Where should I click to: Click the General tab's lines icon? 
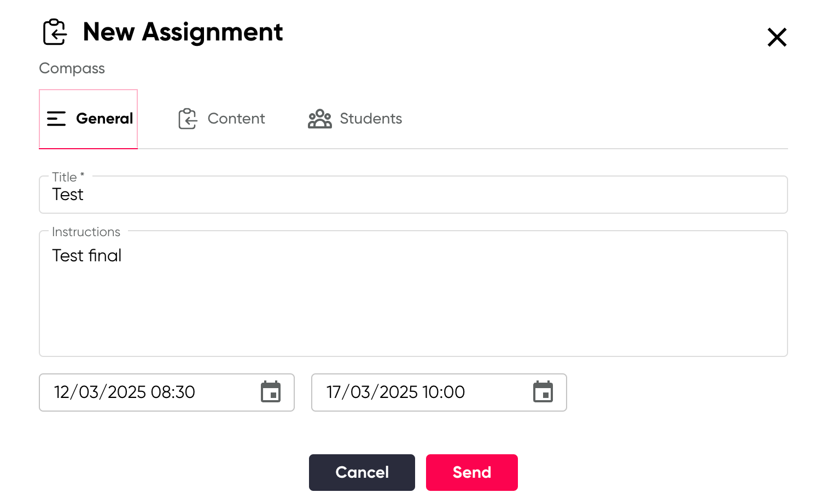pos(56,119)
